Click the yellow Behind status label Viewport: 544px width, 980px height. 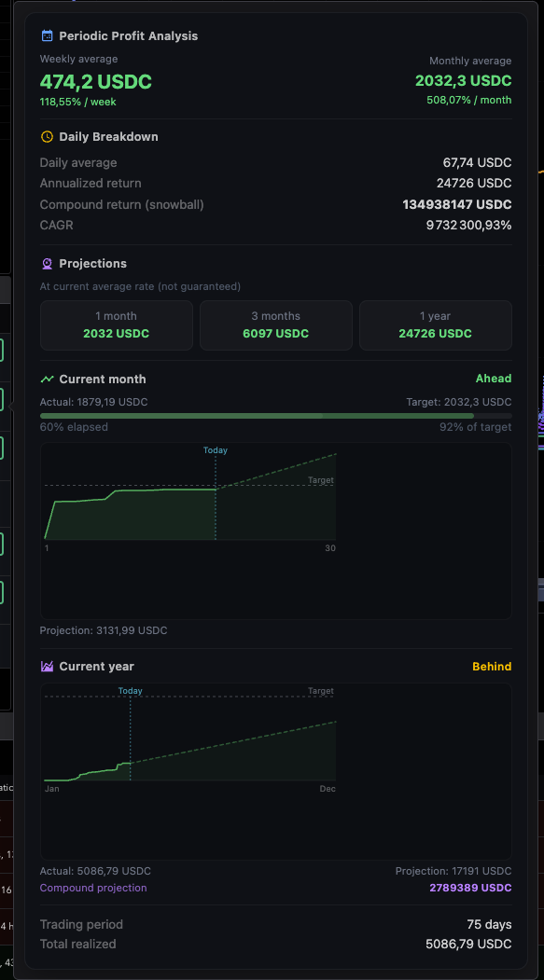click(x=492, y=667)
